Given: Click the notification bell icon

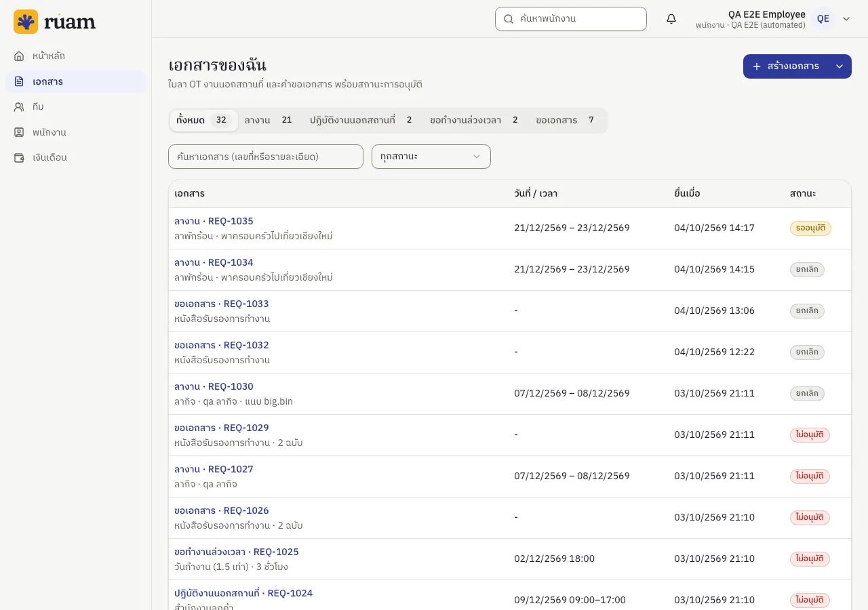Looking at the screenshot, I should tap(671, 19).
